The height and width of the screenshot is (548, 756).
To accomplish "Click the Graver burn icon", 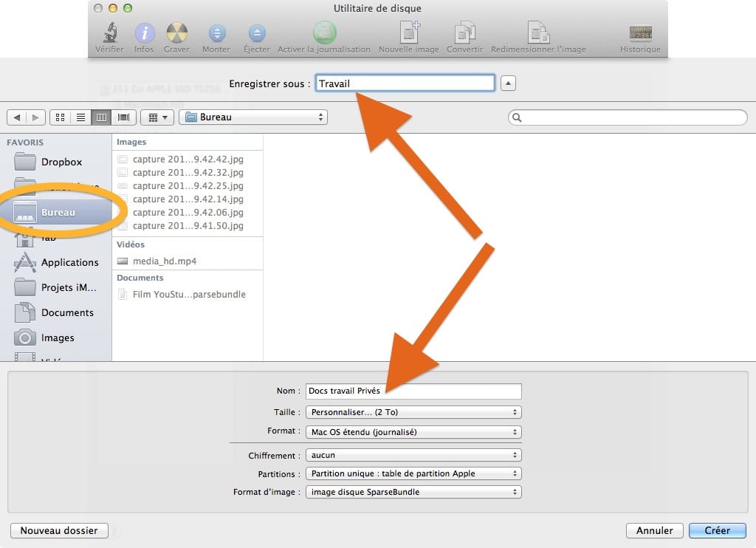I will pyautogui.click(x=177, y=33).
